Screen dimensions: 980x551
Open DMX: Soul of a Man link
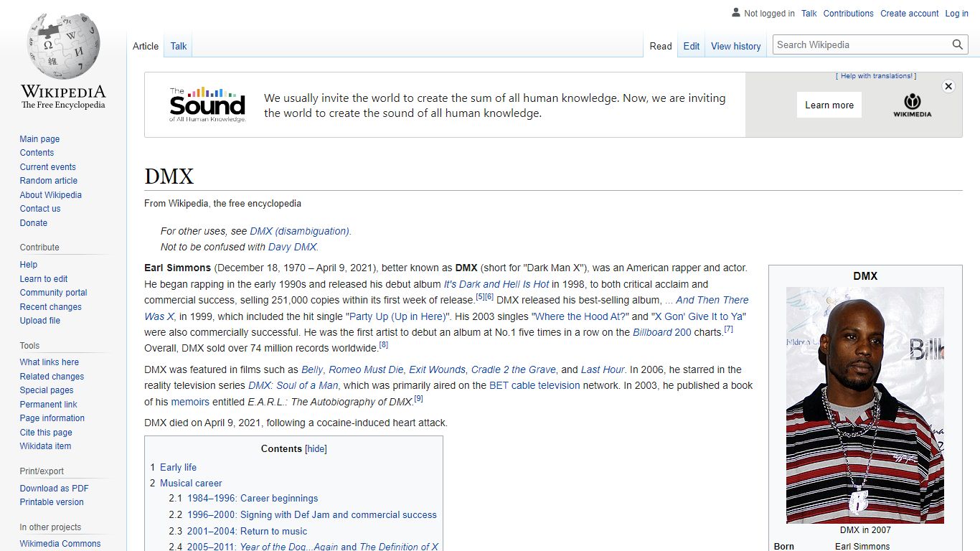[293, 385]
